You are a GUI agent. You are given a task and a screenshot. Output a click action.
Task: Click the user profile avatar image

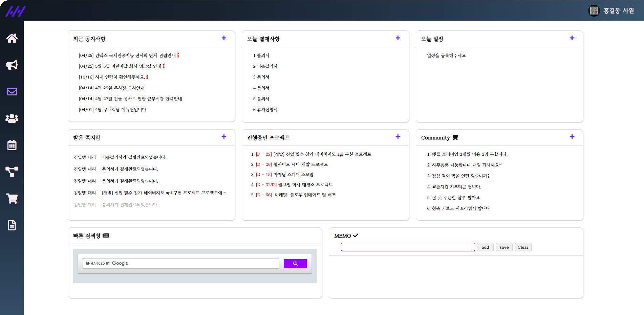pos(594,11)
